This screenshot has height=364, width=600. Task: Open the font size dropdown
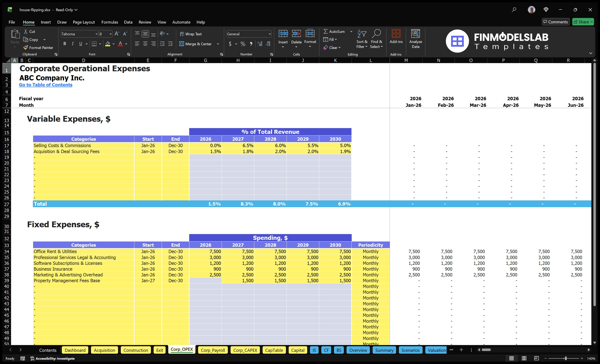tap(110, 34)
